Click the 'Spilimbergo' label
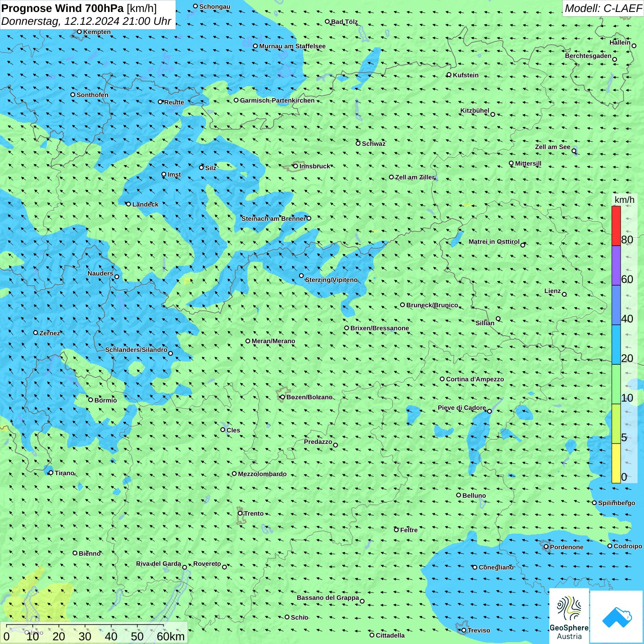644x644 pixels. click(x=616, y=503)
